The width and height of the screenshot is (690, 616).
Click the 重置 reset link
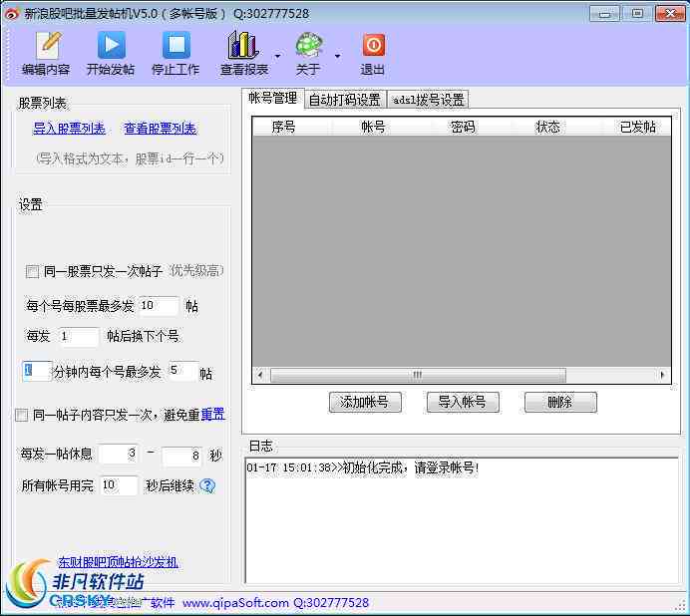[x=213, y=414]
